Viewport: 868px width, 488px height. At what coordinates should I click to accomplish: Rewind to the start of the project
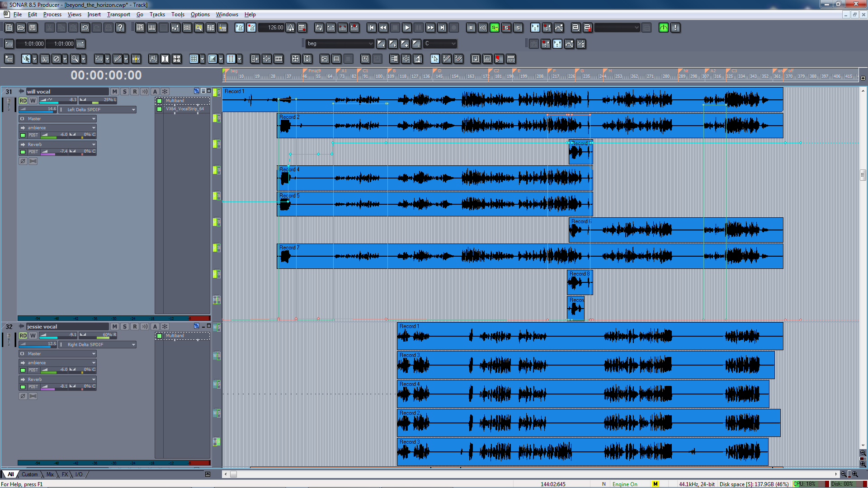[372, 28]
